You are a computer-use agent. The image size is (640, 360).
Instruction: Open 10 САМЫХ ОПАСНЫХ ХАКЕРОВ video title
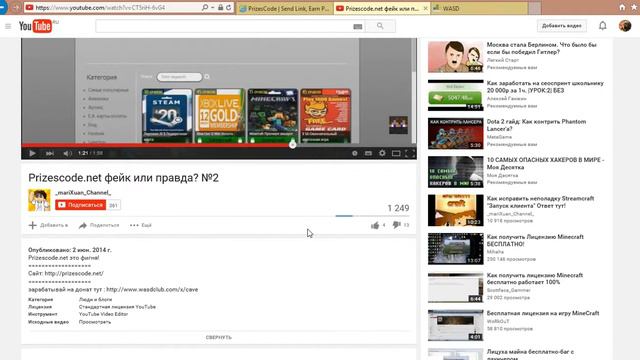(545, 163)
